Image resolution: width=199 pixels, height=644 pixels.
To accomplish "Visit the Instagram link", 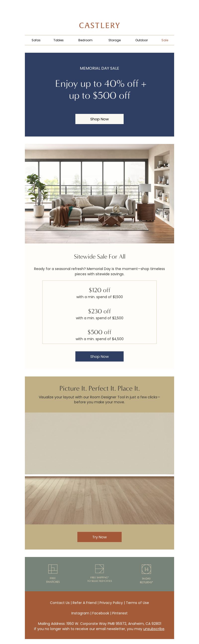I will 80,613.
